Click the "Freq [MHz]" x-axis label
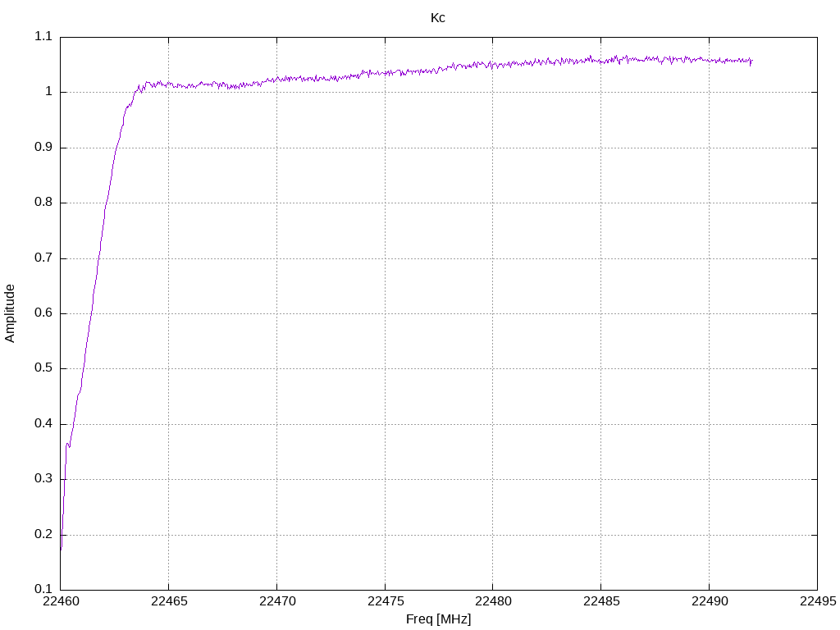 point(438,619)
